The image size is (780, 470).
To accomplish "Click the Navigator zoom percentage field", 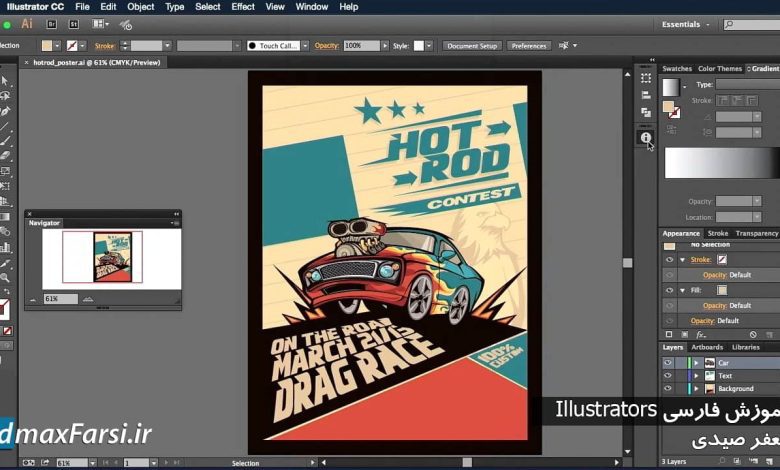I will tap(60, 299).
